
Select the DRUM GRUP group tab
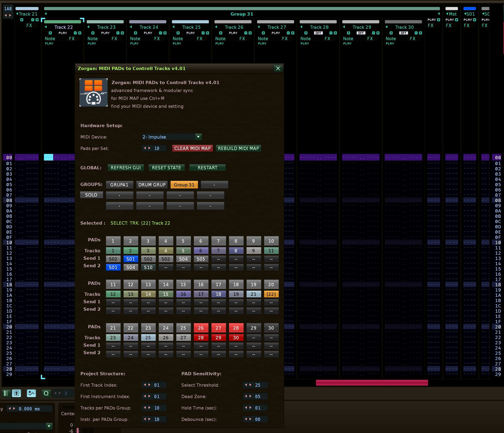tap(152, 185)
